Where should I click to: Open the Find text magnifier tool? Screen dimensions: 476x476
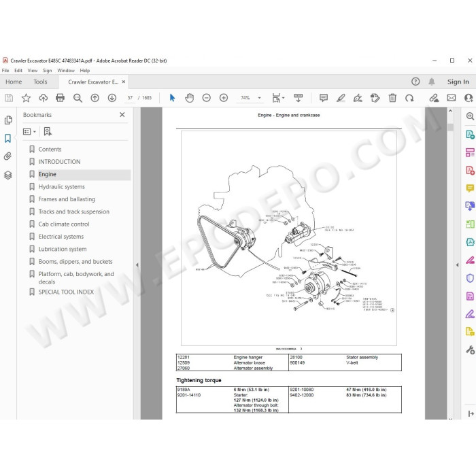(x=78, y=98)
